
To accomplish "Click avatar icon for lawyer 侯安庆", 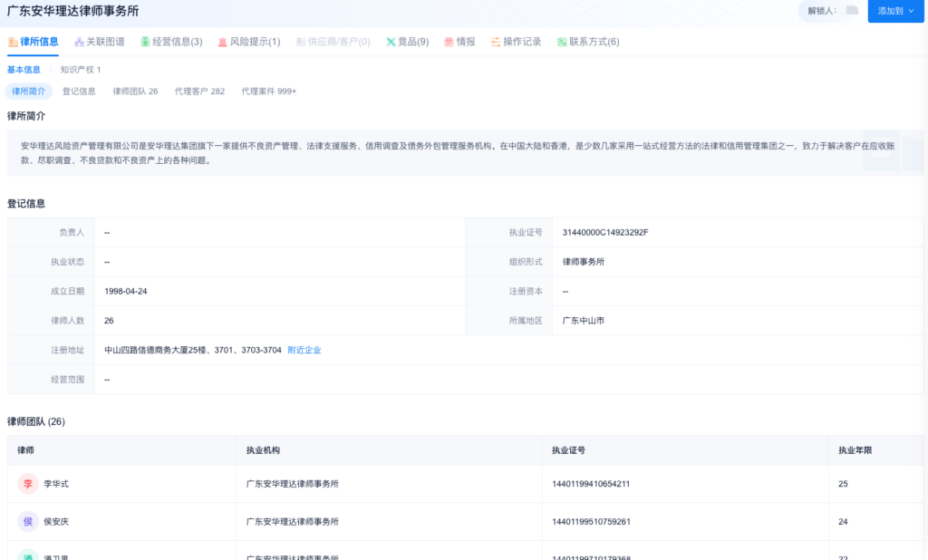I will pyautogui.click(x=28, y=521).
